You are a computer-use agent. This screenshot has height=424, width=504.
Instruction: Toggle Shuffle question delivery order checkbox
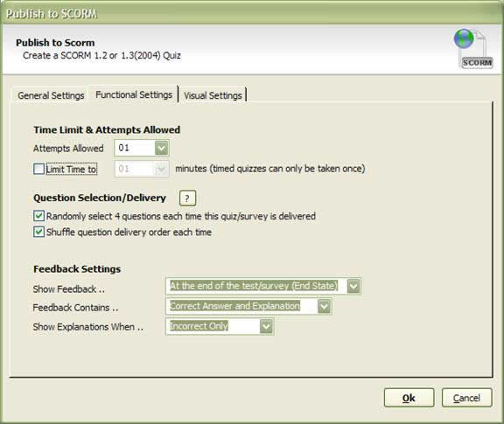pyautogui.click(x=38, y=232)
